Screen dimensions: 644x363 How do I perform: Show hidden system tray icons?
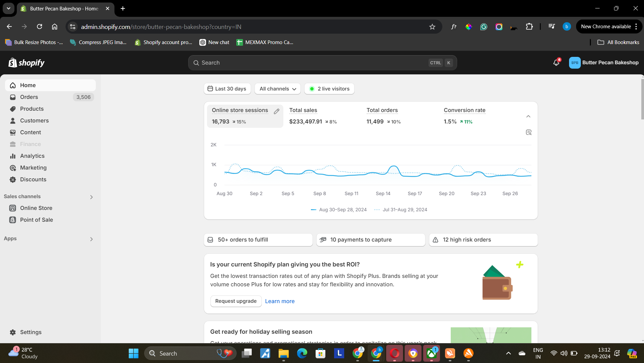pos(509,353)
